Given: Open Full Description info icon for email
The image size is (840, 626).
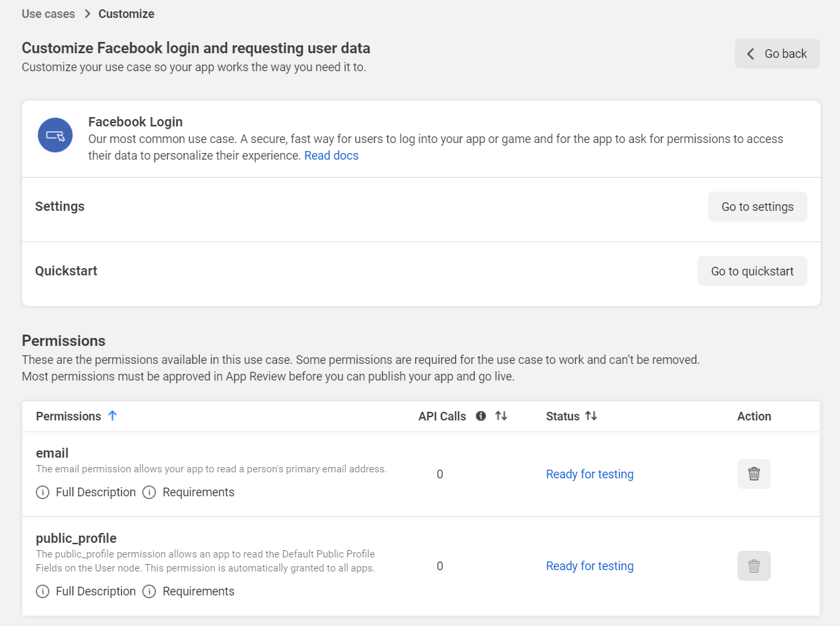Looking at the screenshot, I should 42,492.
